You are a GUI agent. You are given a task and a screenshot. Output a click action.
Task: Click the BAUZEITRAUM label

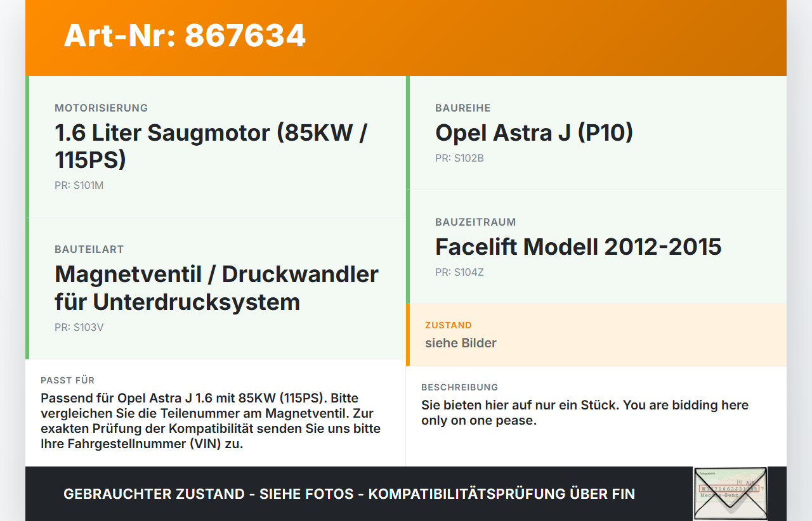476,222
